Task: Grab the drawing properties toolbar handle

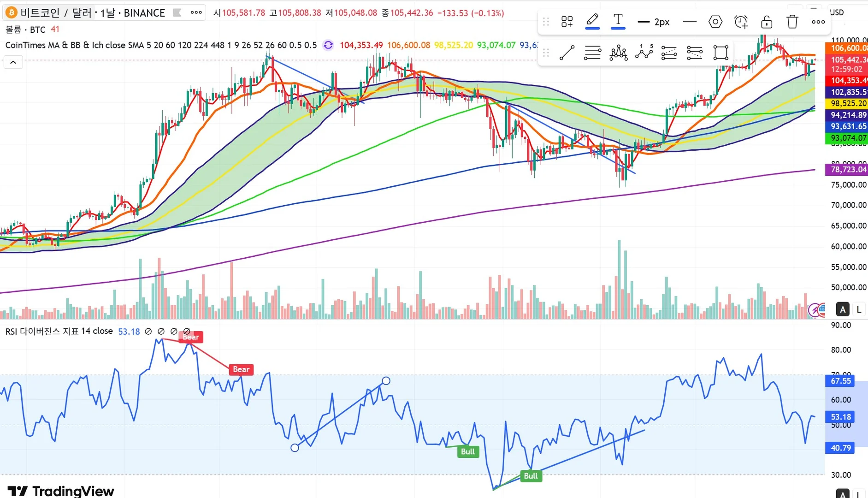Action: click(x=546, y=22)
